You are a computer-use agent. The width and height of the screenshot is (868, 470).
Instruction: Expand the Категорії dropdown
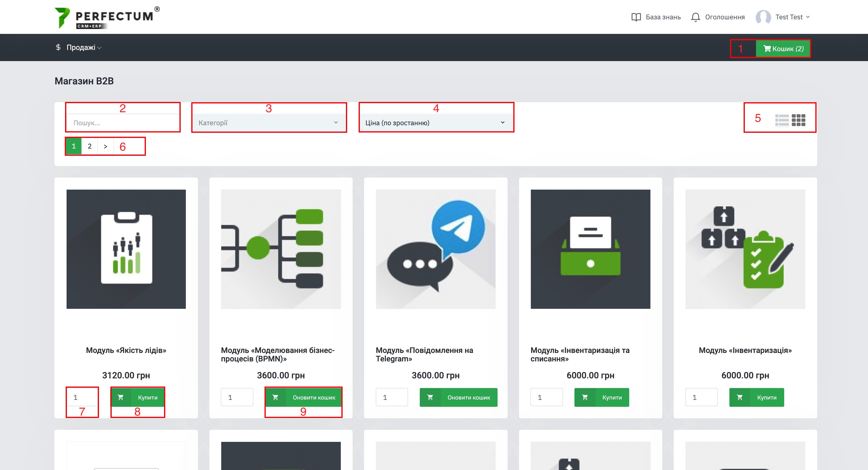tap(268, 122)
